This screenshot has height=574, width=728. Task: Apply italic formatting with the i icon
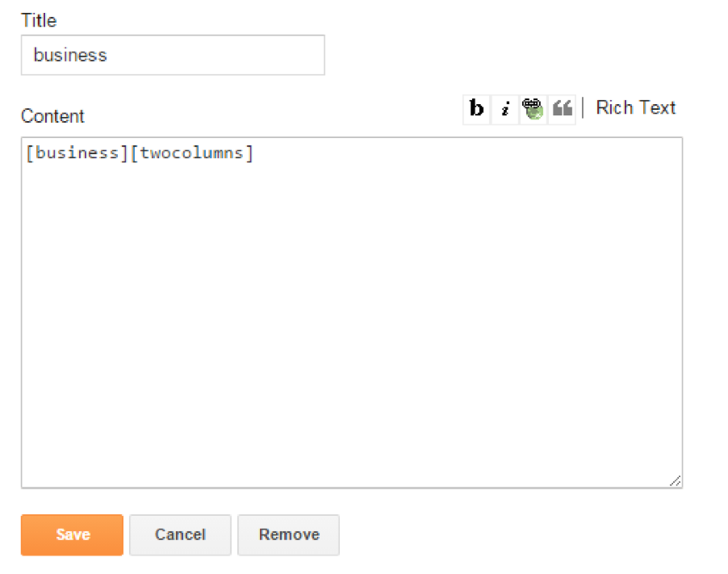(x=504, y=108)
